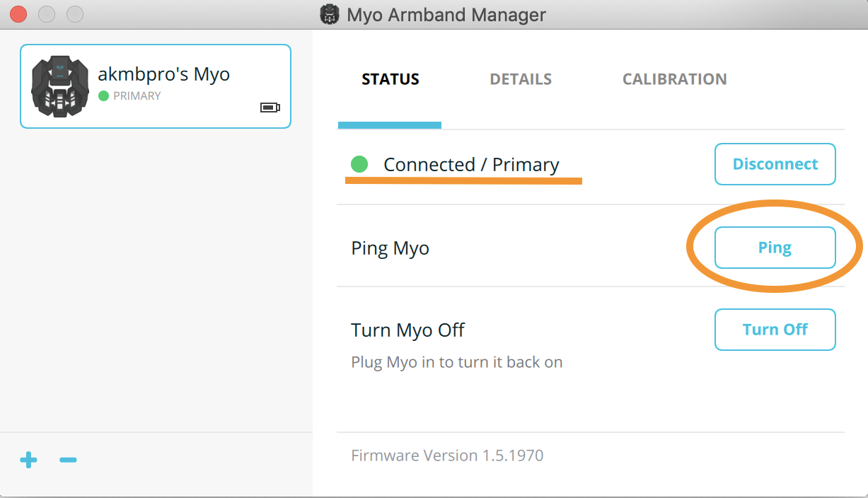
Task: Click the PRIMARY label in device card
Action: pyautogui.click(x=137, y=96)
